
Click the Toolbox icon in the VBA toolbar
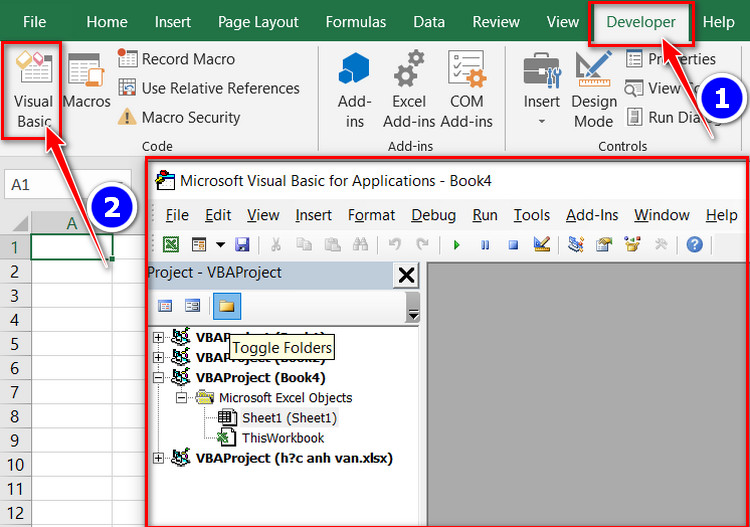661,245
